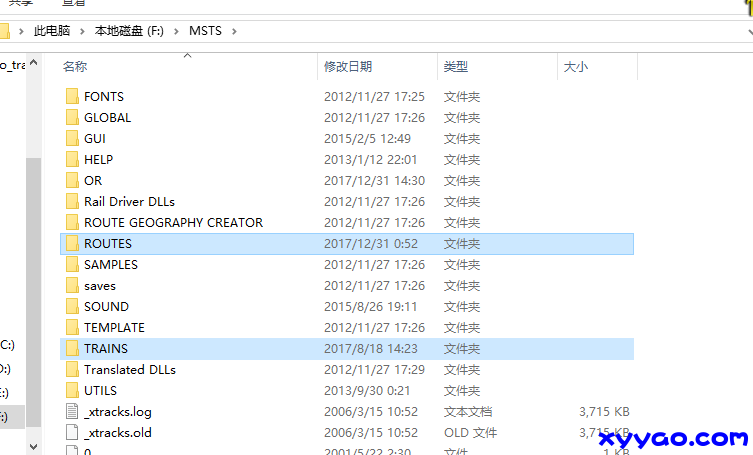Click the navigation pane scrollbar down arrow
This screenshot has width=753, height=455.
(x=34, y=446)
